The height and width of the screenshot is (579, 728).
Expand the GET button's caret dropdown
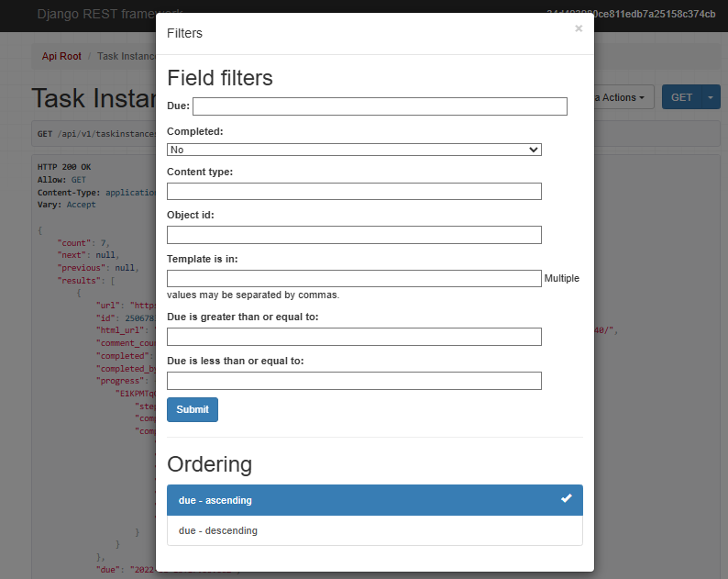click(711, 97)
